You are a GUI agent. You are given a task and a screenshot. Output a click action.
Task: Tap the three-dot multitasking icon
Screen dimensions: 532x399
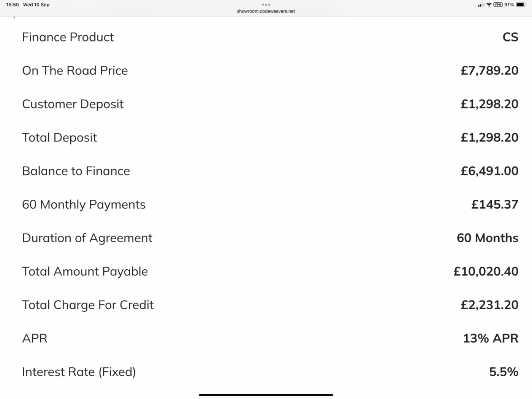266,5
